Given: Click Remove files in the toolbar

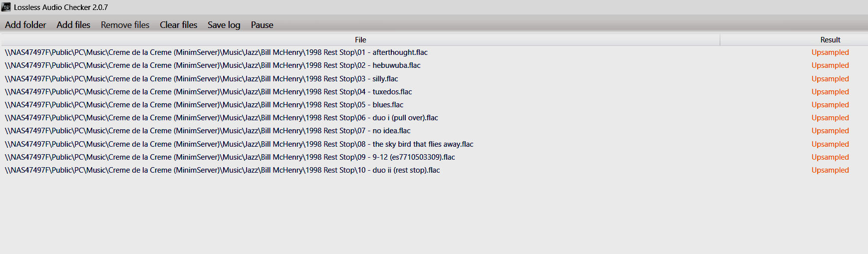Looking at the screenshot, I should [125, 25].
